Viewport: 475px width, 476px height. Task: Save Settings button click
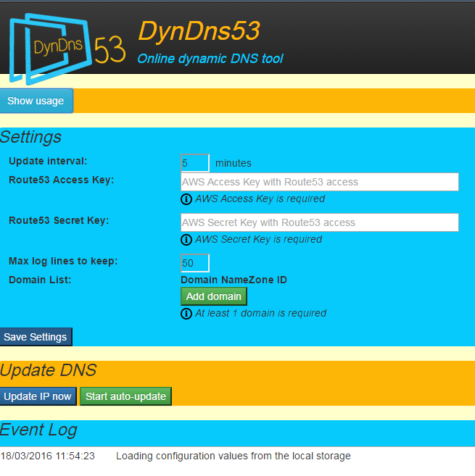pyautogui.click(x=36, y=337)
